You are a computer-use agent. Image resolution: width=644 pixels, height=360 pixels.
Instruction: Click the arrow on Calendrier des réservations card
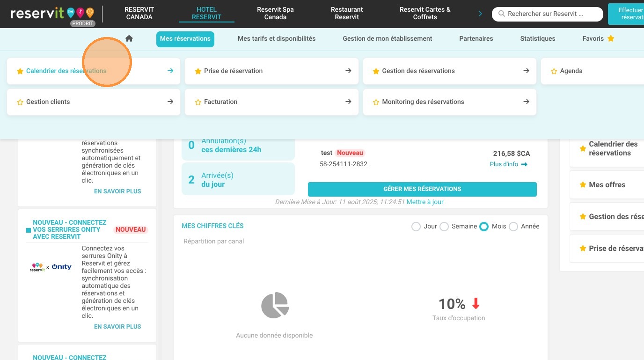(170, 71)
